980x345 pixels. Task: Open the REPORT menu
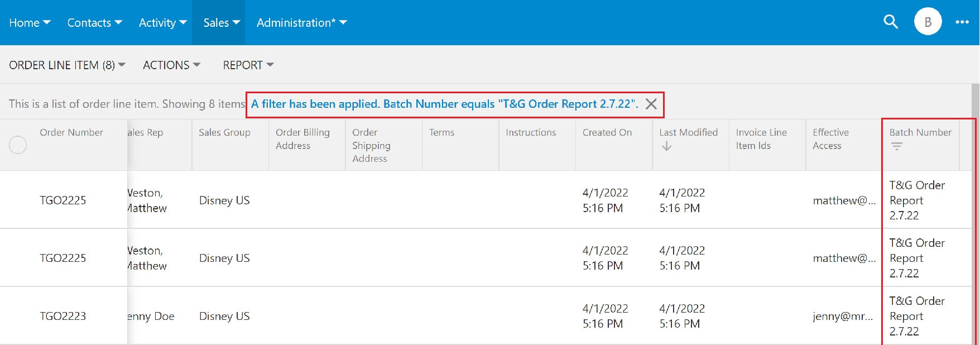click(248, 65)
